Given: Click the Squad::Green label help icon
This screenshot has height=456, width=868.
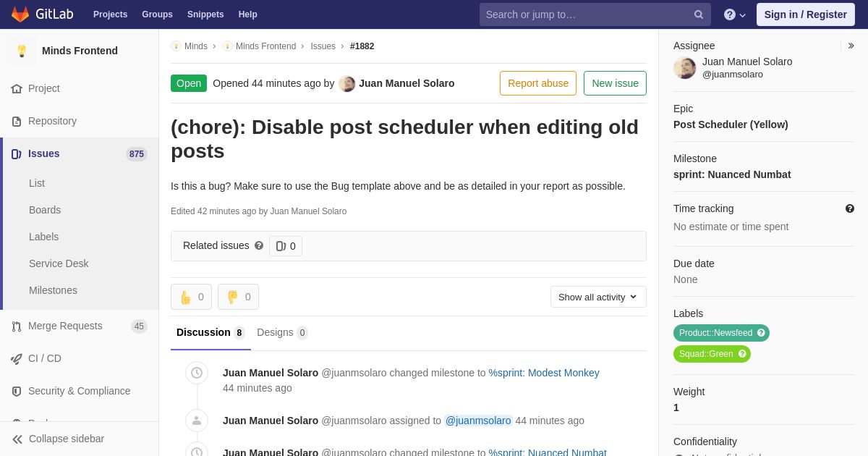Looking at the screenshot, I should coord(742,354).
